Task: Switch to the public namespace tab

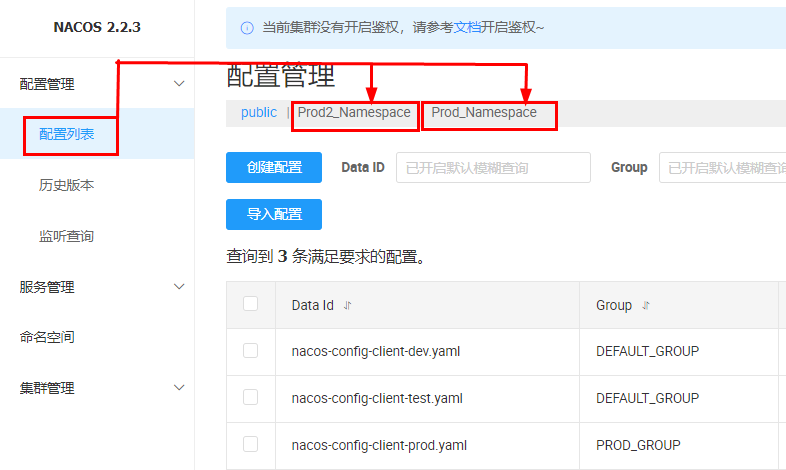Action: click(259, 112)
